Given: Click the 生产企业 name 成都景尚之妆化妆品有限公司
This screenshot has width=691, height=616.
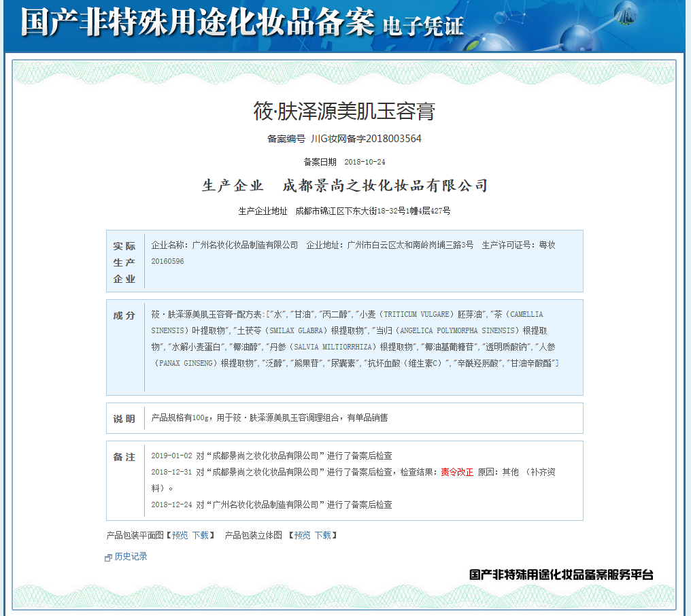Looking at the screenshot, I should 384,186.
